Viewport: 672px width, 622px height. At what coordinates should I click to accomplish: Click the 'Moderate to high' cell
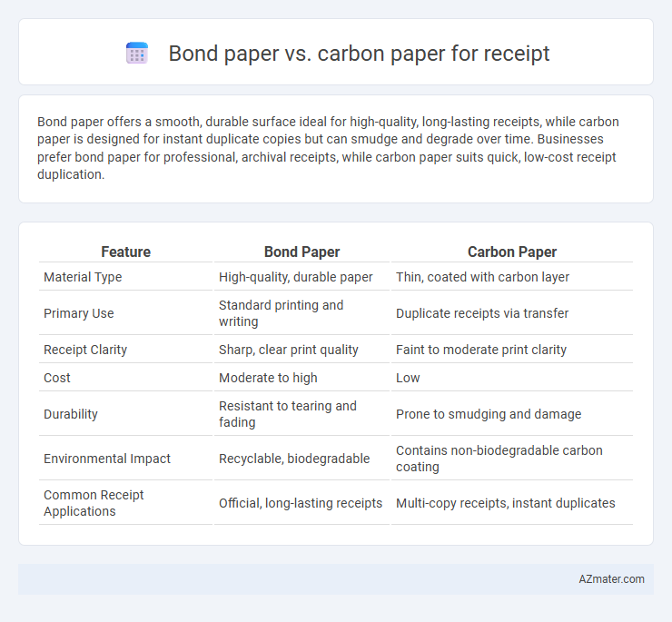[x=268, y=378]
